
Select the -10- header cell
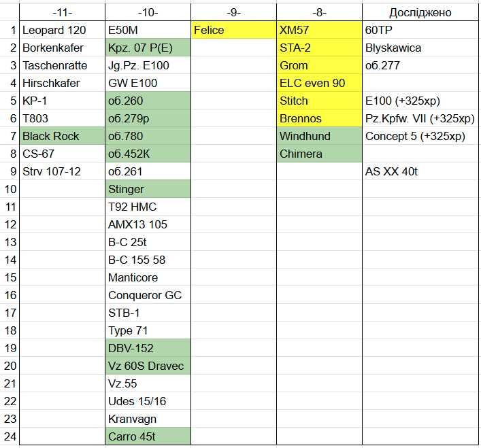148,12
